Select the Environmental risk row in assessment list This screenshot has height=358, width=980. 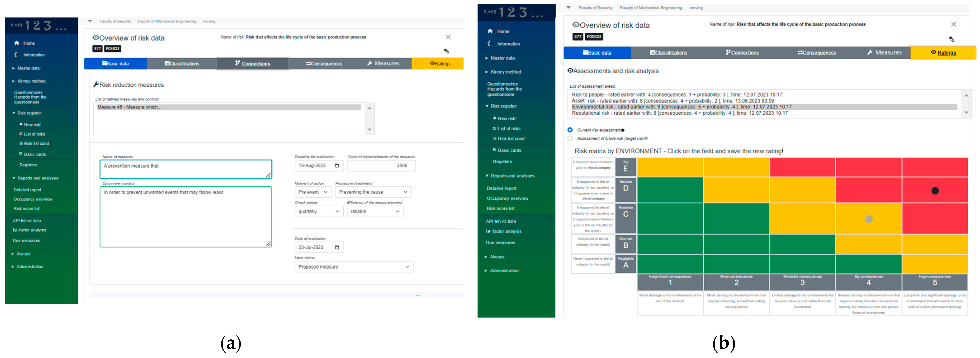(681, 107)
